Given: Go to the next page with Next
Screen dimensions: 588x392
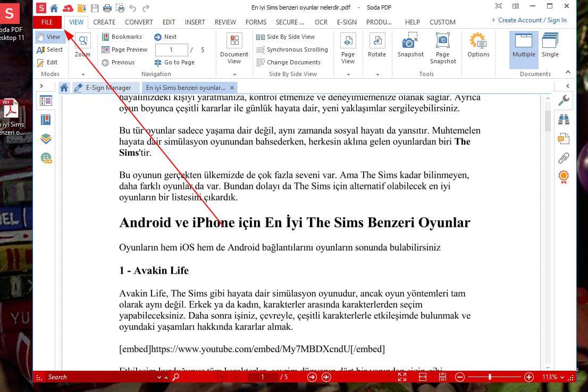Looking at the screenshot, I should click(x=165, y=37).
